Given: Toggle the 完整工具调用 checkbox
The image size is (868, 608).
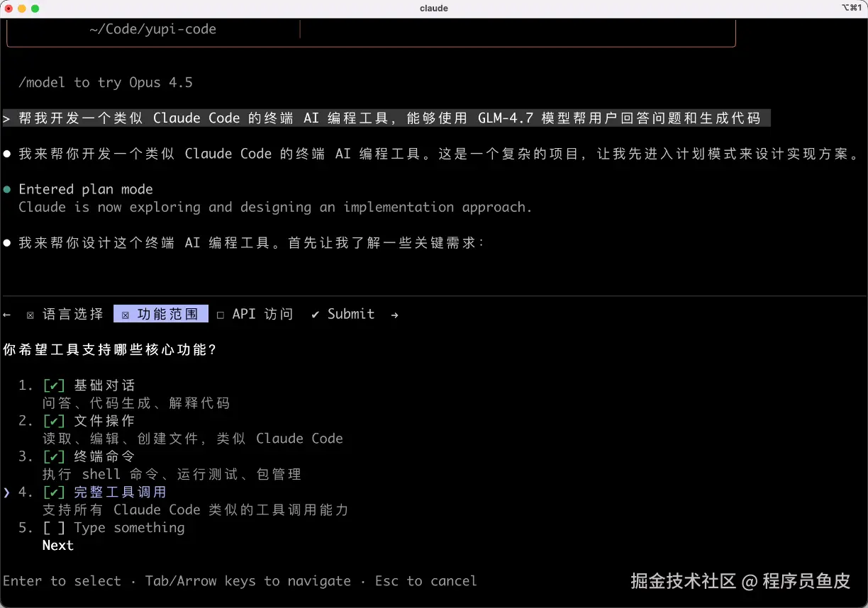Looking at the screenshot, I should (x=54, y=492).
